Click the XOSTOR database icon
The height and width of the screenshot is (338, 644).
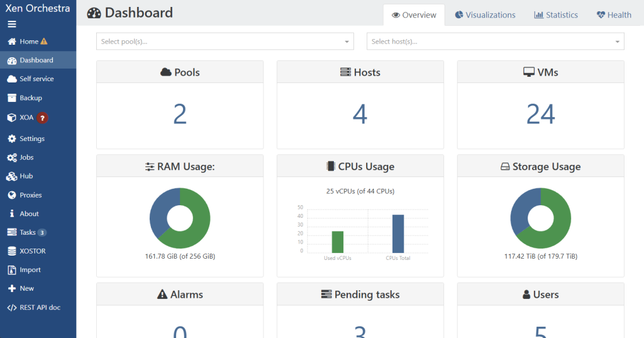(12, 251)
